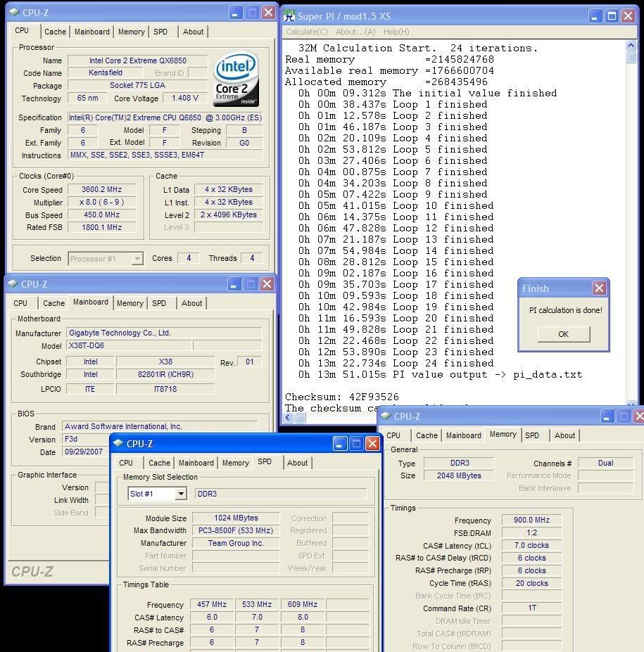The image size is (644, 652).
Task: Click the Intel Core 2 Extreme logo badge
Action: 236,78
